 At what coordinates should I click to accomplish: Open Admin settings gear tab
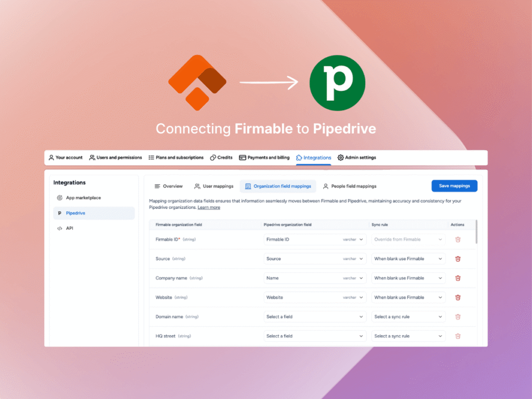356,157
